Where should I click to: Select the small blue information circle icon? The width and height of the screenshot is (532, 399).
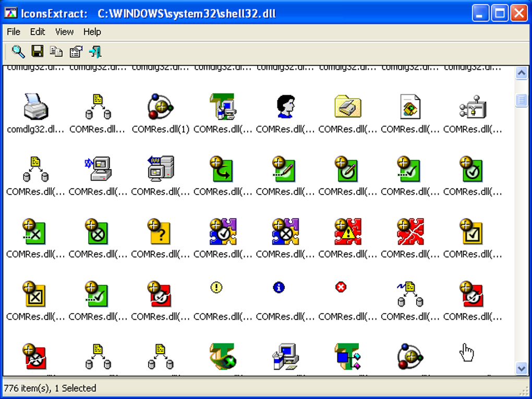(x=279, y=288)
